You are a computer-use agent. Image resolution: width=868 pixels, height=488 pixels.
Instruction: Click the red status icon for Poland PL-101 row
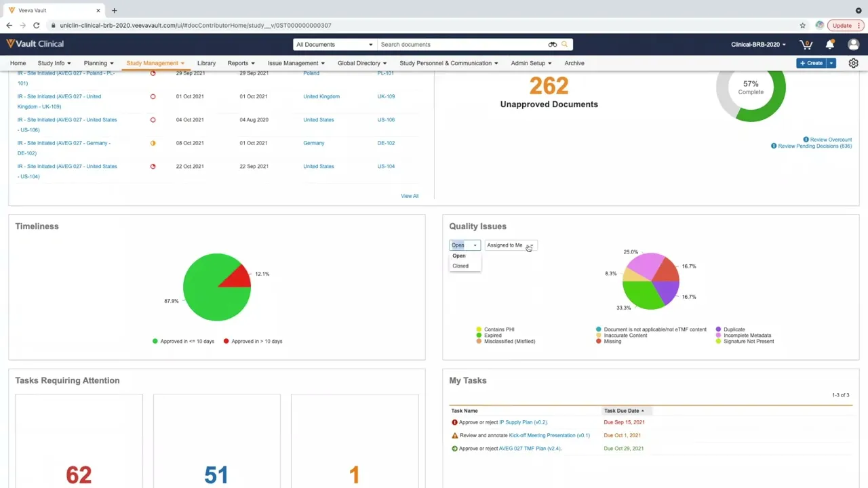pyautogui.click(x=153, y=73)
